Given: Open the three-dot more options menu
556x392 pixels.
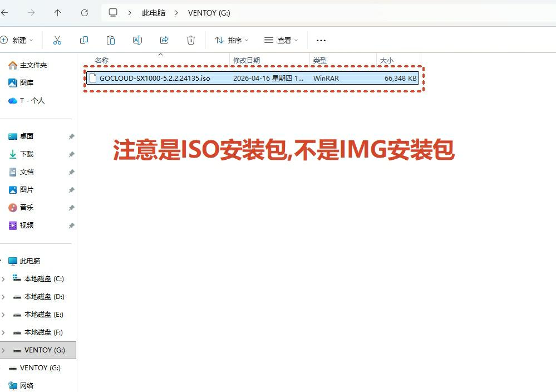Looking at the screenshot, I should pyautogui.click(x=321, y=40).
